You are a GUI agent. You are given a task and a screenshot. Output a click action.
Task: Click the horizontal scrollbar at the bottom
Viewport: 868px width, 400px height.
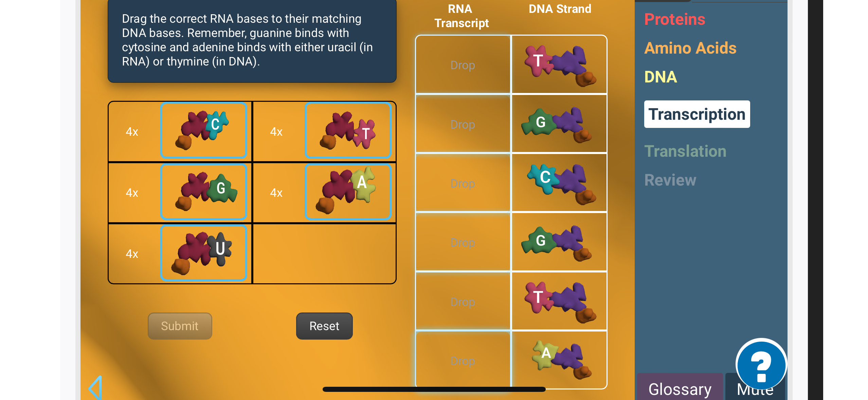[x=434, y=389]
